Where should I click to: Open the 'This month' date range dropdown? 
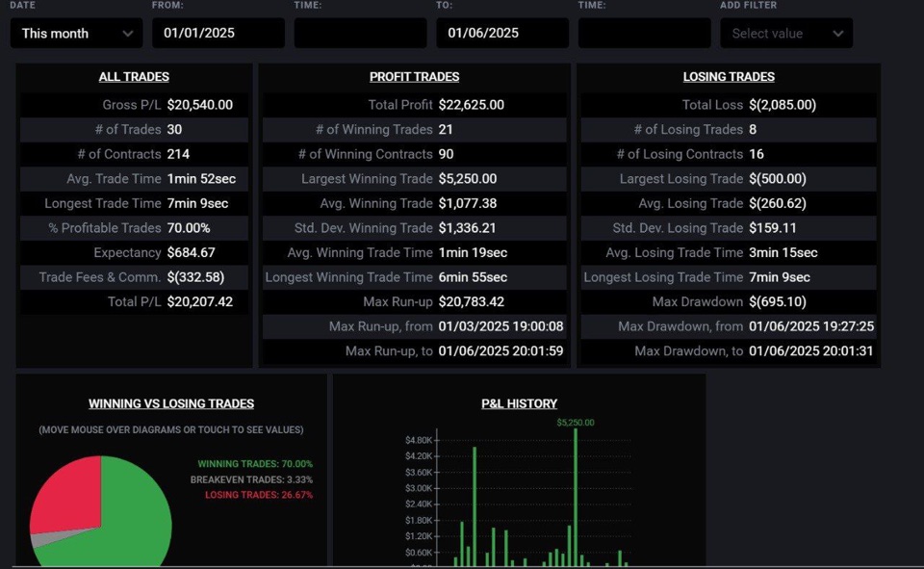[x=76, y=33]
